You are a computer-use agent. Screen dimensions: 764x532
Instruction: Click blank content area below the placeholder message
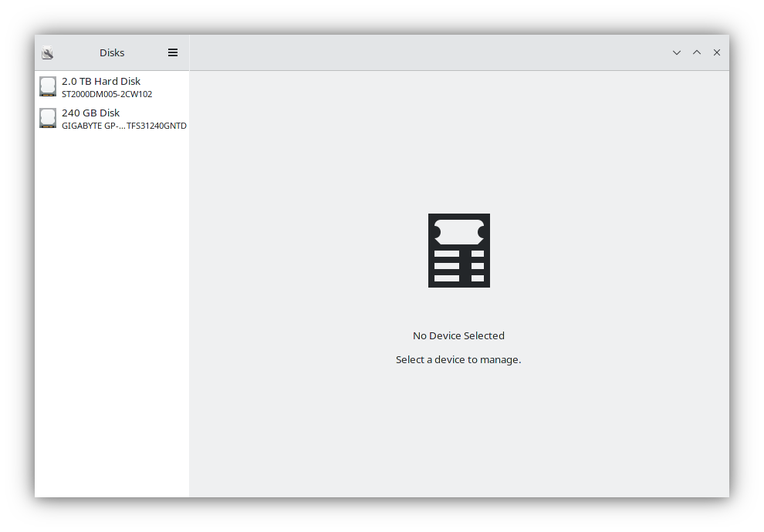coord(458,439)
